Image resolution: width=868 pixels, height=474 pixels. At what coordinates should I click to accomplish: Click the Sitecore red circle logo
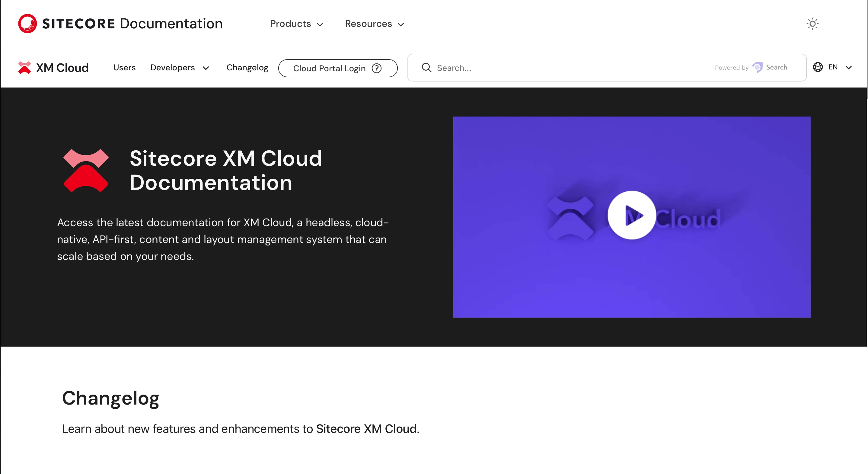[x=27, y=24]
